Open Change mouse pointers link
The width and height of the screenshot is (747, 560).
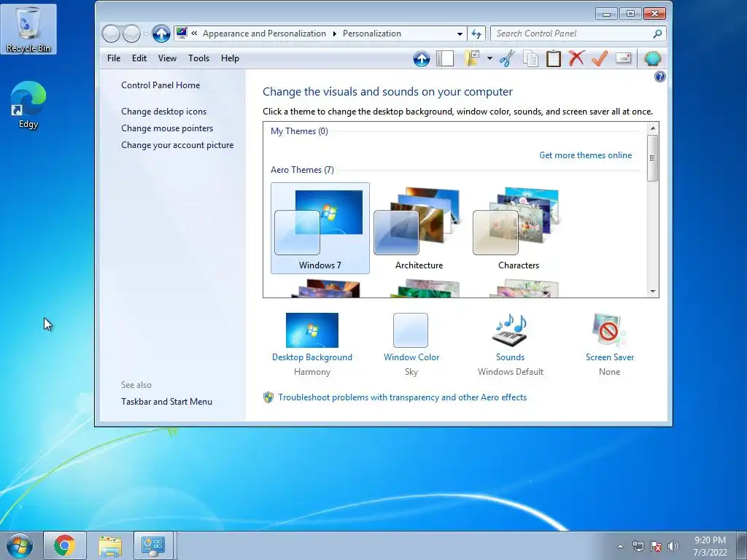click(x=167, y=128)
